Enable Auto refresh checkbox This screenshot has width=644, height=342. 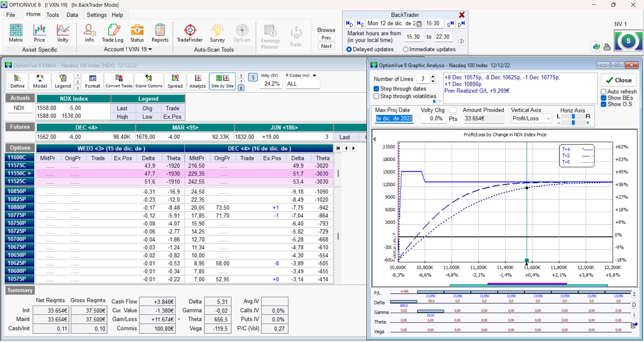click(x=603, y=91)
